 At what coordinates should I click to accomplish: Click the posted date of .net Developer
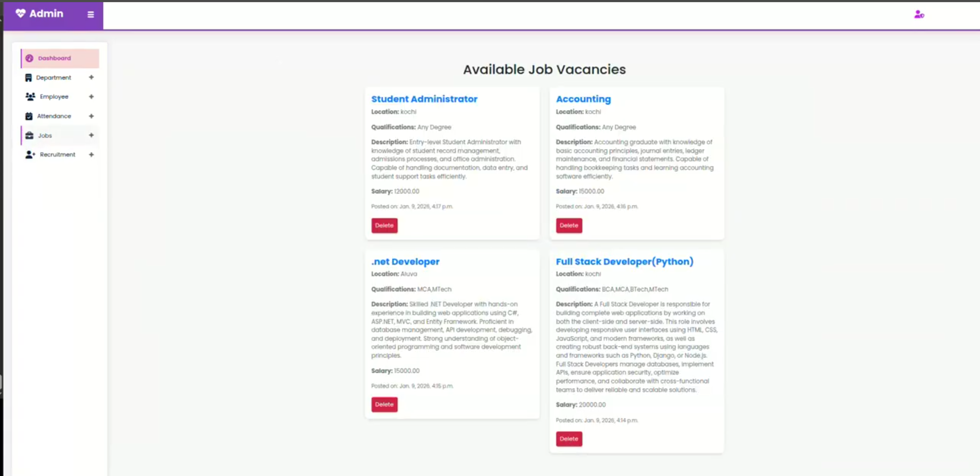pos(412,386)
